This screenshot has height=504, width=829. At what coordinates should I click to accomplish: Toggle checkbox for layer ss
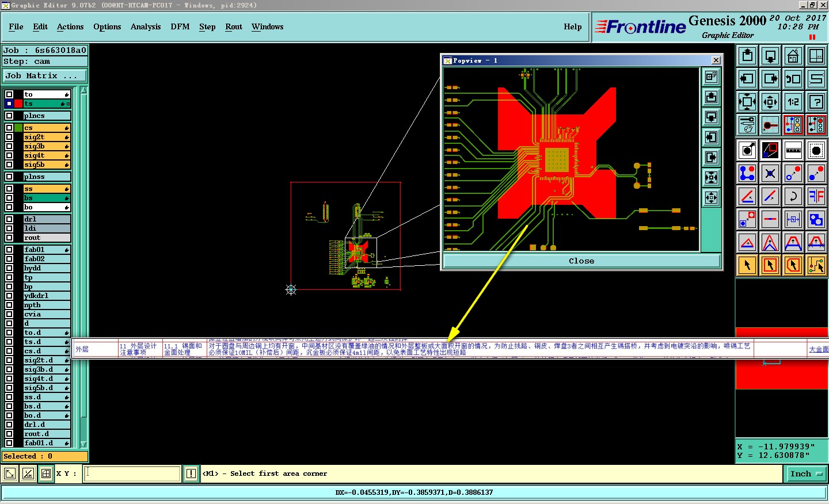pos(9,189)
